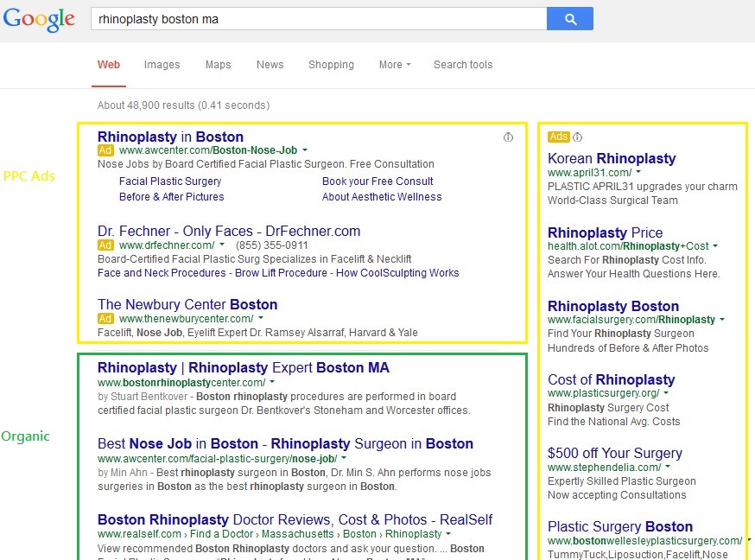Click Brow Lift Procedure link
The width and height of the screenshot is (755, 560).
tap(282, 273)
